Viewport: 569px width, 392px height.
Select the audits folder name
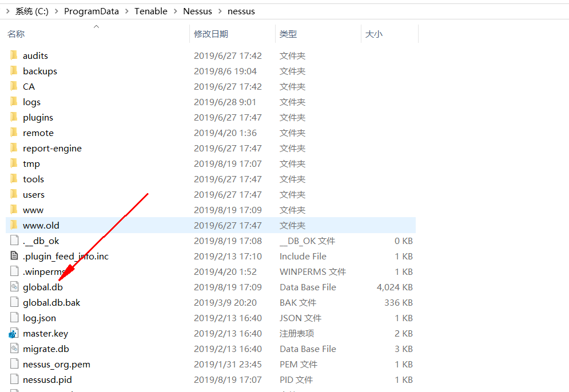point(35,55)
